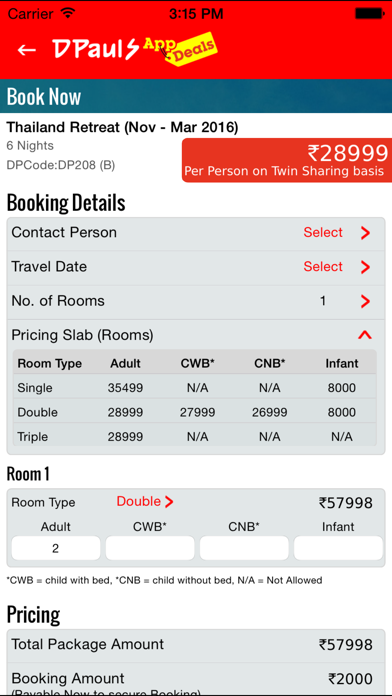Tap the ₹28999 price banner
Image resolution: width=392 pixels, height=696 pixels.
coord(287,160)
